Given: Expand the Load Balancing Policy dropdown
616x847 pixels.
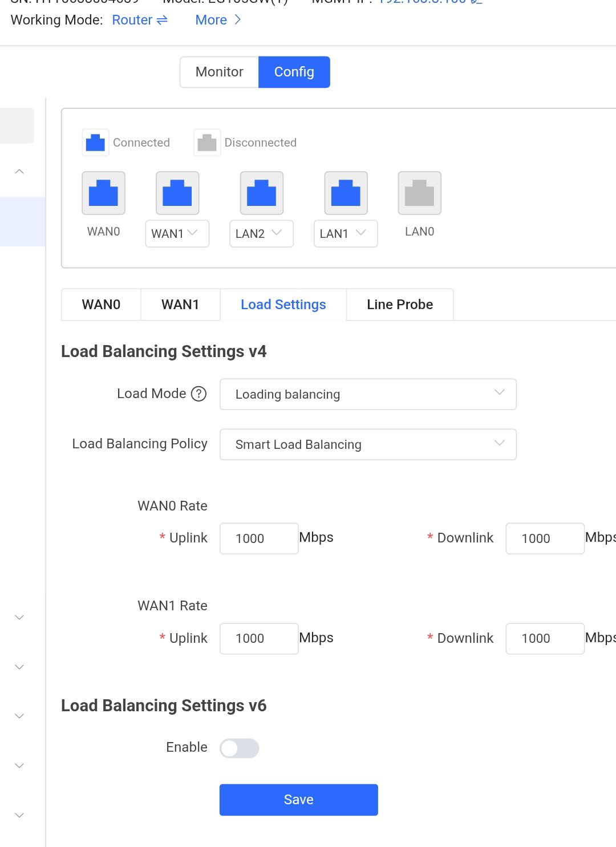Looking at the screenshot, I should point(368,444).
